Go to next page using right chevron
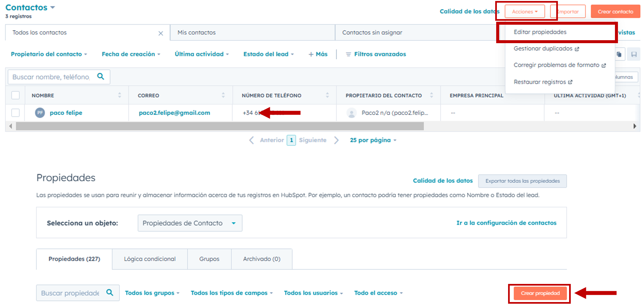Screen dimensions: 644x306 (x=336, y=140)
